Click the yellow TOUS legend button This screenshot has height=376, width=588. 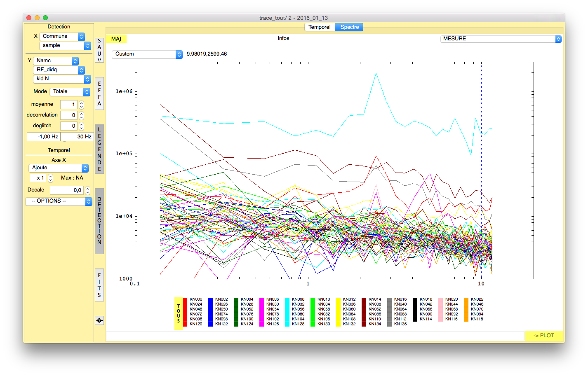pyautogui.click(x=179, y=313)
